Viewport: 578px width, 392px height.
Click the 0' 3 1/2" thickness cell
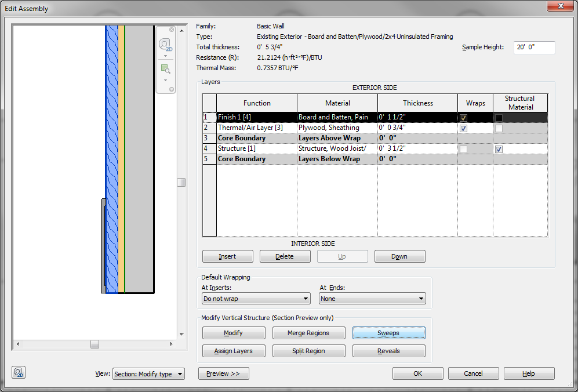click(417, 148)
